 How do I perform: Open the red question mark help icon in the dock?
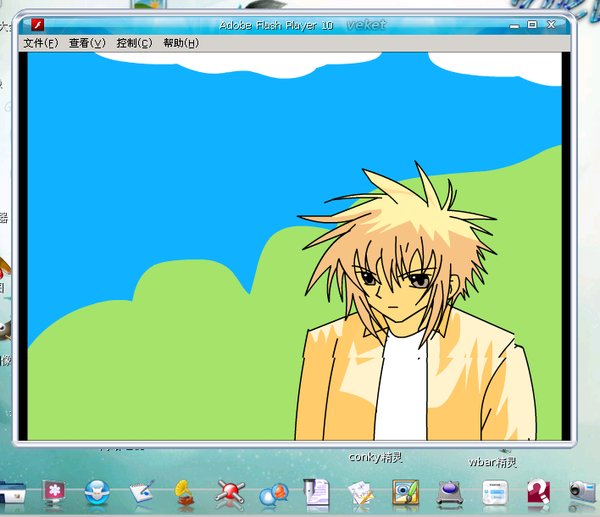[538, 492]
